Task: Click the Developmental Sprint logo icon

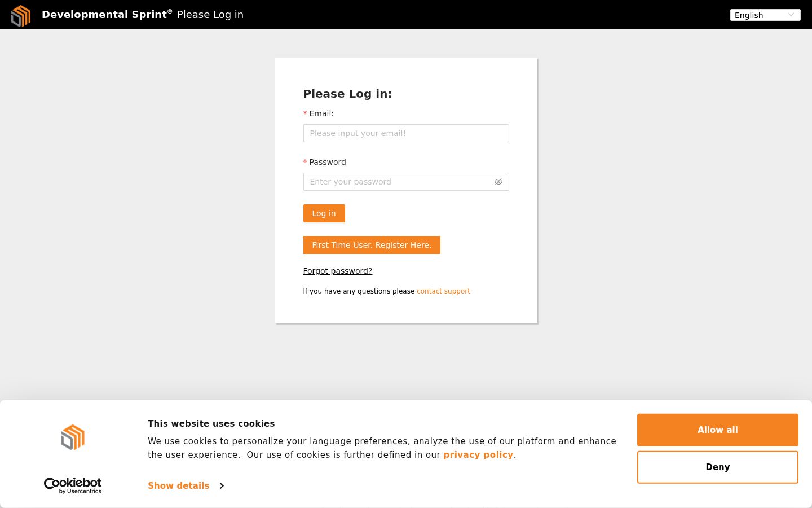Action: tap(21, 15)
